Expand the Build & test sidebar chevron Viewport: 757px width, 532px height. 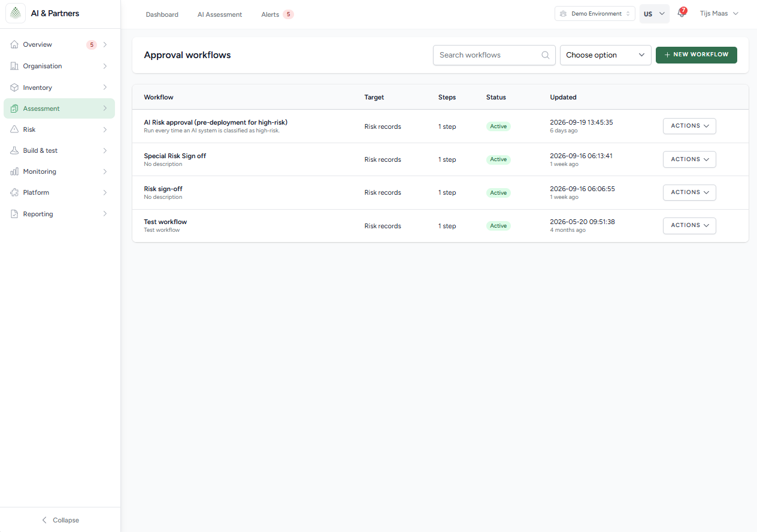click(x=105, y=150)
